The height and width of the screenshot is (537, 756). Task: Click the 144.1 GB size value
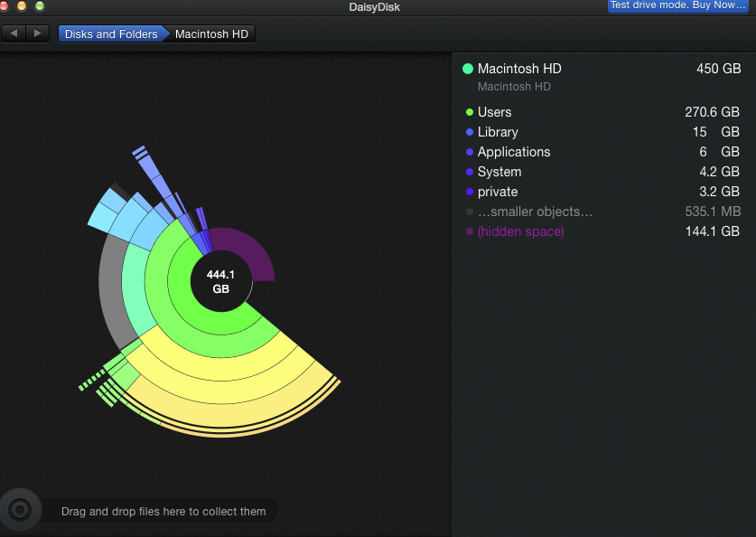click(712, 231)
